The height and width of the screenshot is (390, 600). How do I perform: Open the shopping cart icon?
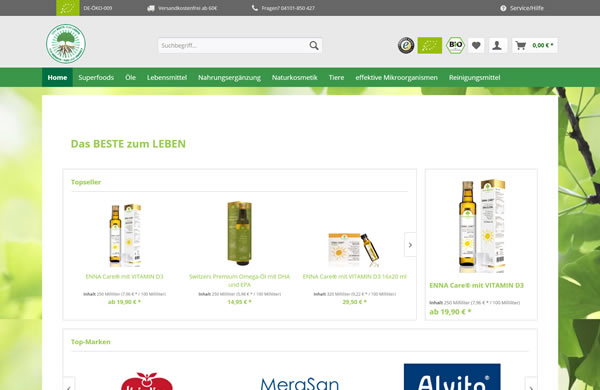click(x=520, y=46)
